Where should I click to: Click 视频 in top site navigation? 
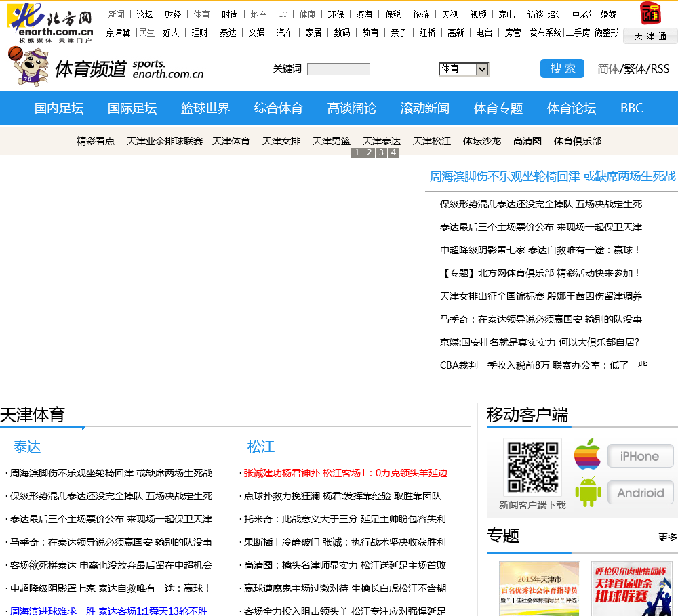(478, 15)
